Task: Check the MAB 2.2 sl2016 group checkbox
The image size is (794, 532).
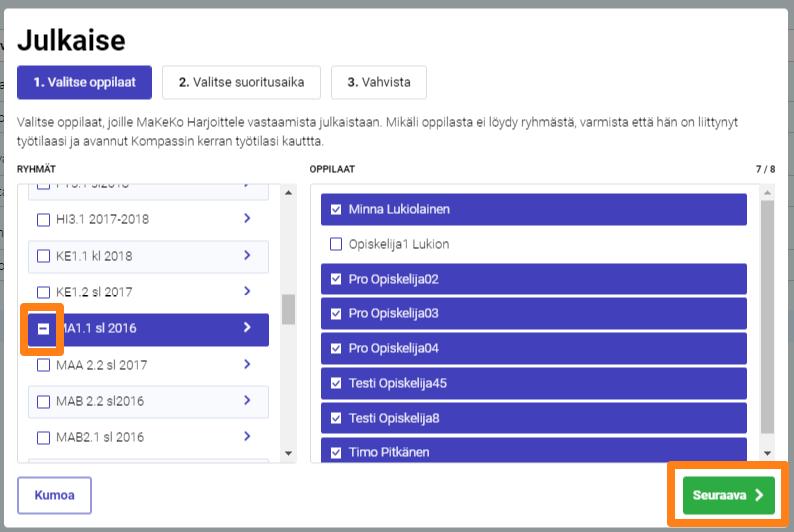Action: coord(44,401)
